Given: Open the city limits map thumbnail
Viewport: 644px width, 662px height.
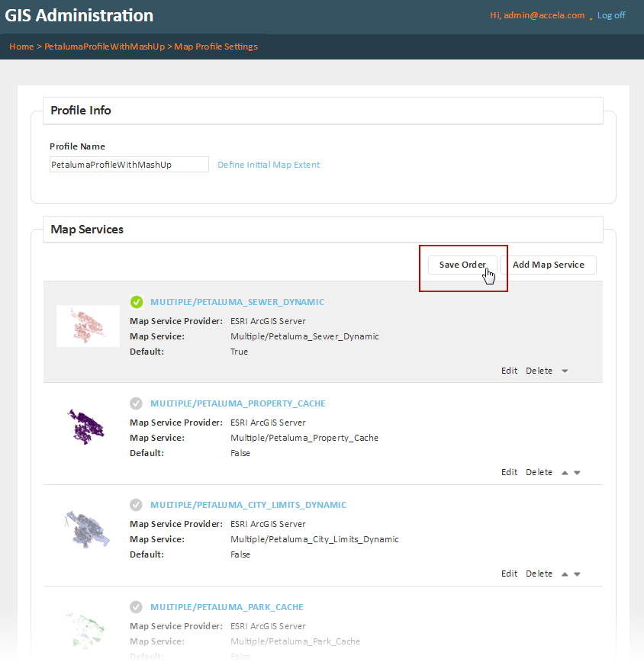Looking at the screenshot, I should (86, 528).
